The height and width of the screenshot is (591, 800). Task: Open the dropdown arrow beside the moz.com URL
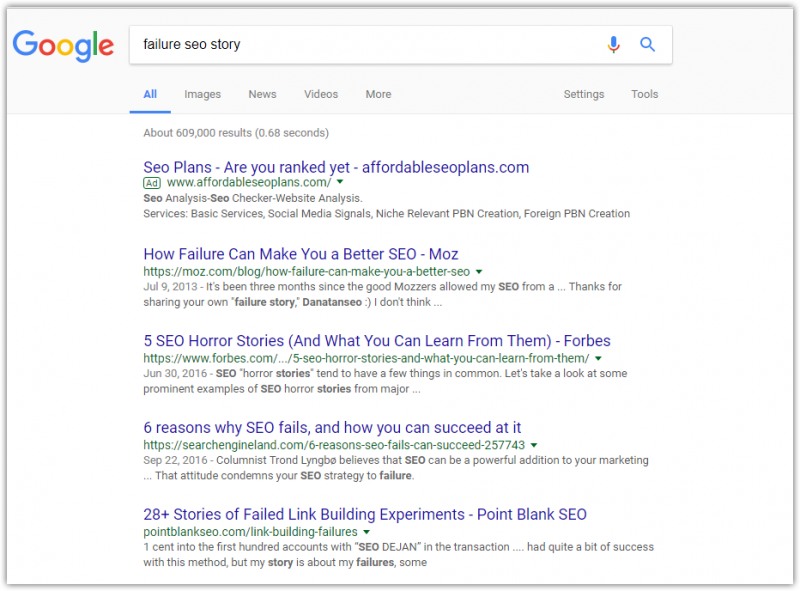click(x=479, y=272)
